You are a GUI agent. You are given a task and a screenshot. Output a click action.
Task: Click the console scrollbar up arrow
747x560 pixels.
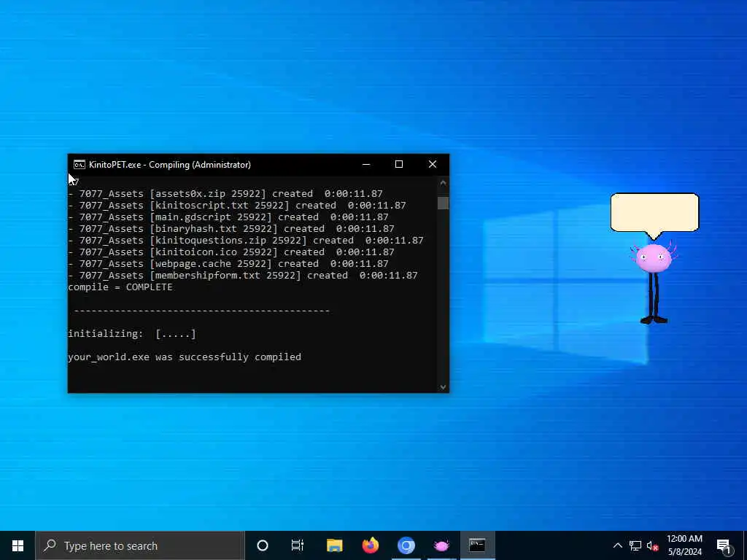click(x=443, y=182)
